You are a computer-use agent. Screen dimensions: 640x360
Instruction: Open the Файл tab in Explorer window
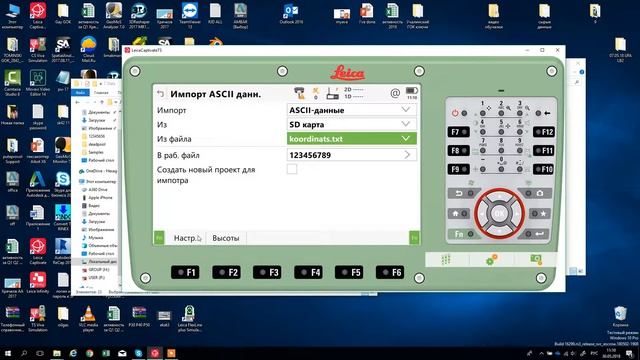[80, 93]
